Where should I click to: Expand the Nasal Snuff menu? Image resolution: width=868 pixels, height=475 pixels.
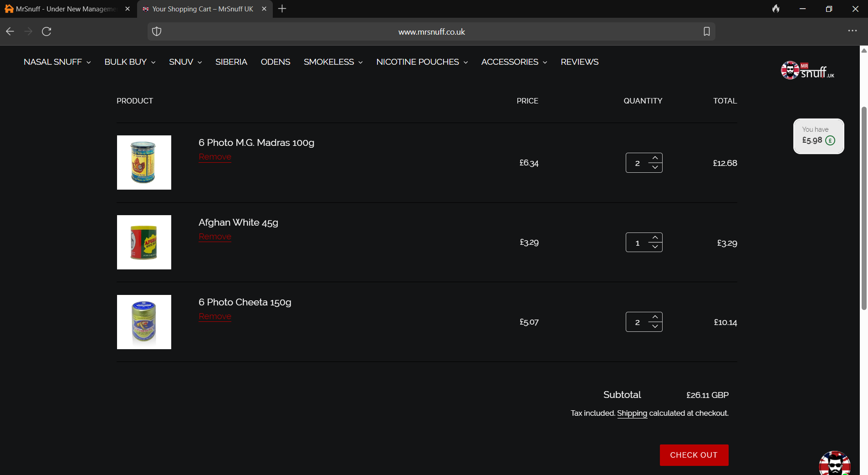point(57,62)
